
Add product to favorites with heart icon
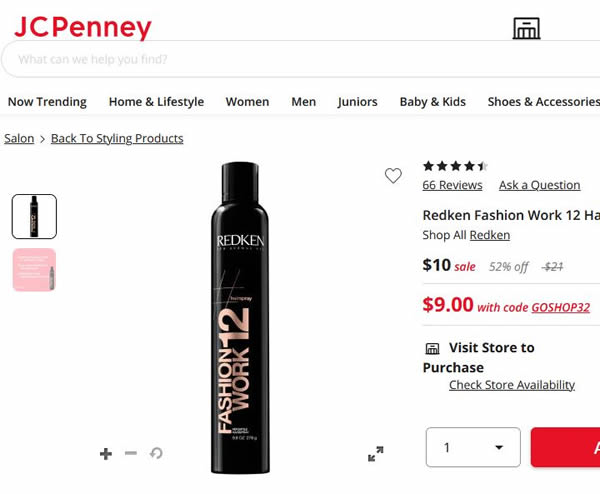(x=393, y=176)
